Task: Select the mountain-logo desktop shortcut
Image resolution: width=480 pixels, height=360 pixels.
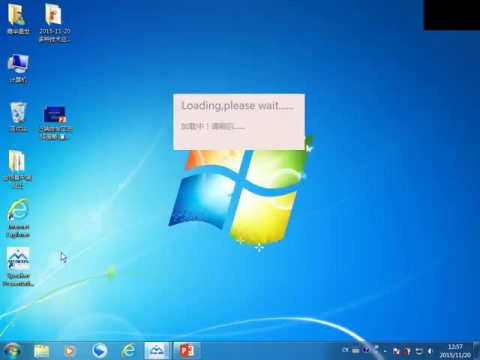Action: click(x=18, y=267)
